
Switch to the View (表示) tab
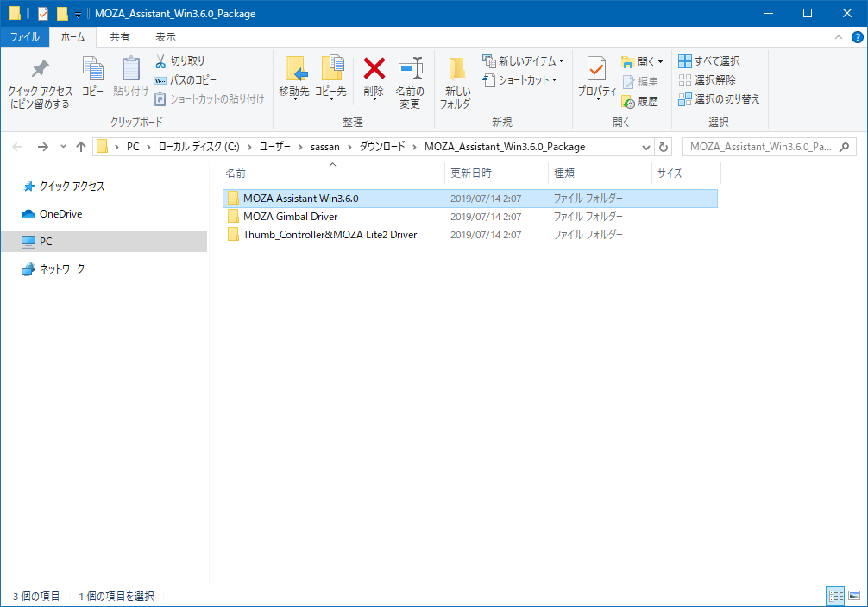tap(165, 37)
